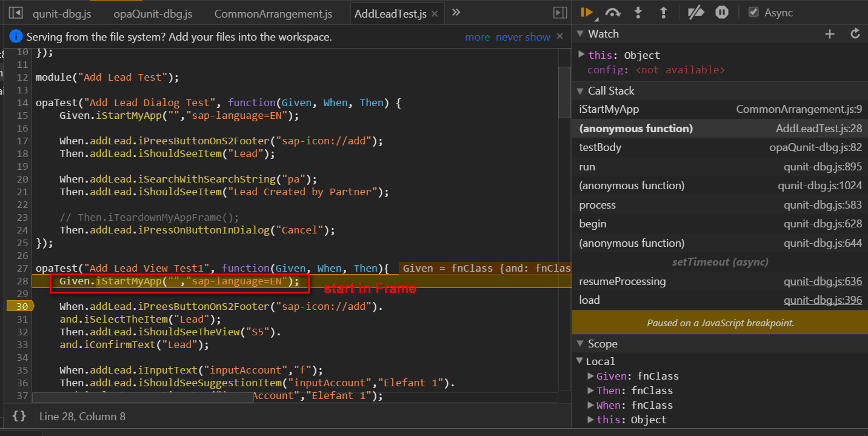The image size is (868, 436).
Task: Step over next function call
Action: 613,13
